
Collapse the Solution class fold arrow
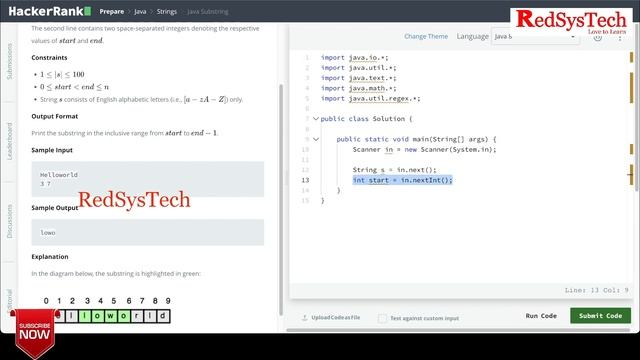[x=316, y=119]
